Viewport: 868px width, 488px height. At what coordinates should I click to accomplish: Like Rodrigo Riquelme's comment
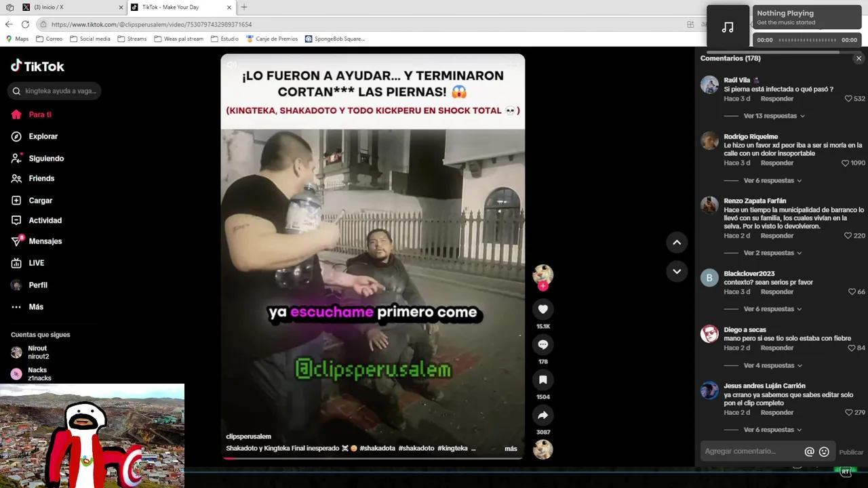(x=845, y=163)
